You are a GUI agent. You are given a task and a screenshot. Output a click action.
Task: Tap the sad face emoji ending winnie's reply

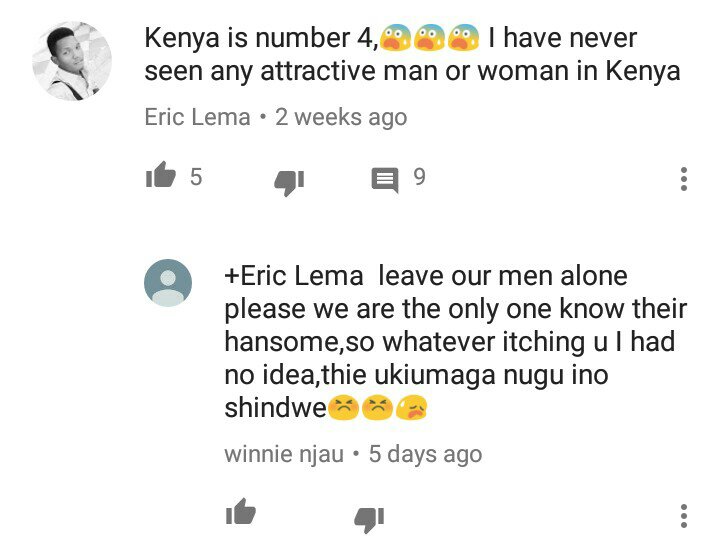click(411, 408)
